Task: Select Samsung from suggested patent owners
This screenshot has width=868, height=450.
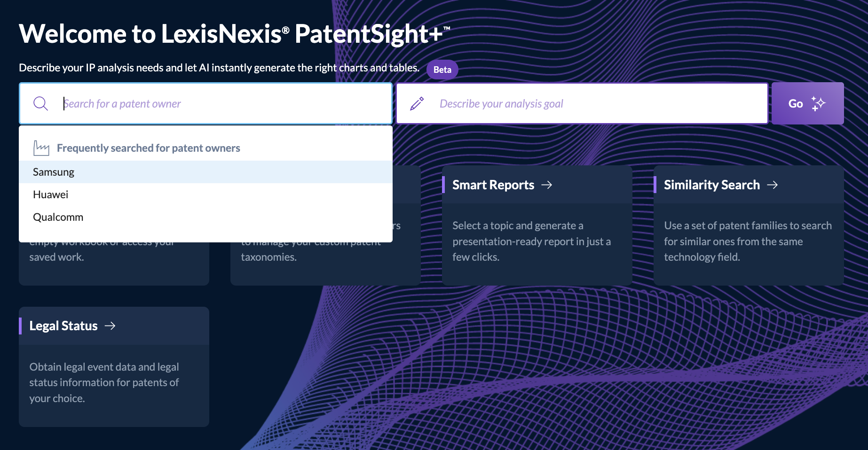Action: pos(205,172)
